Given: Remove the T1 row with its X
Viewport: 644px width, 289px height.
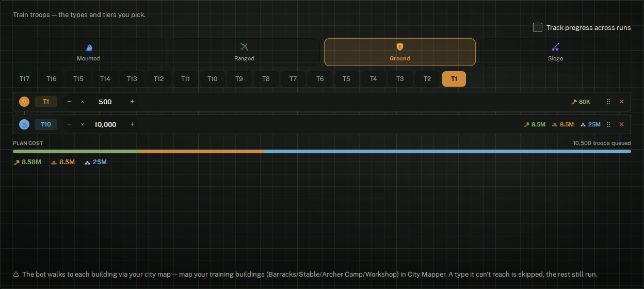Looking at the screenshot, I should (x=621, y=102).
